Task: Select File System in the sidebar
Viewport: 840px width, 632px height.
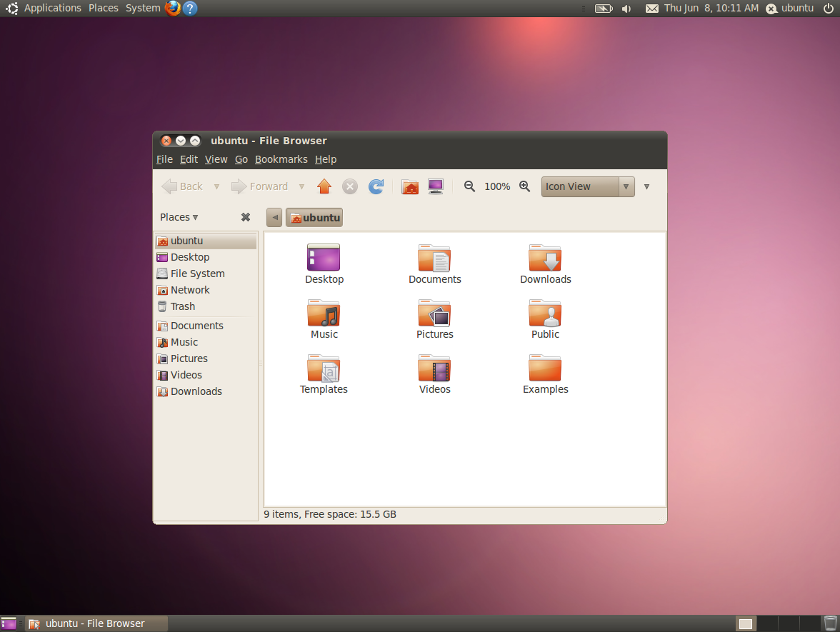Action: (x=197, y=274)
